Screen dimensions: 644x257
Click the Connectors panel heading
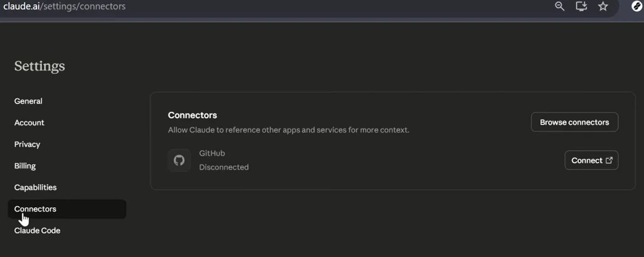coord(192,115)
